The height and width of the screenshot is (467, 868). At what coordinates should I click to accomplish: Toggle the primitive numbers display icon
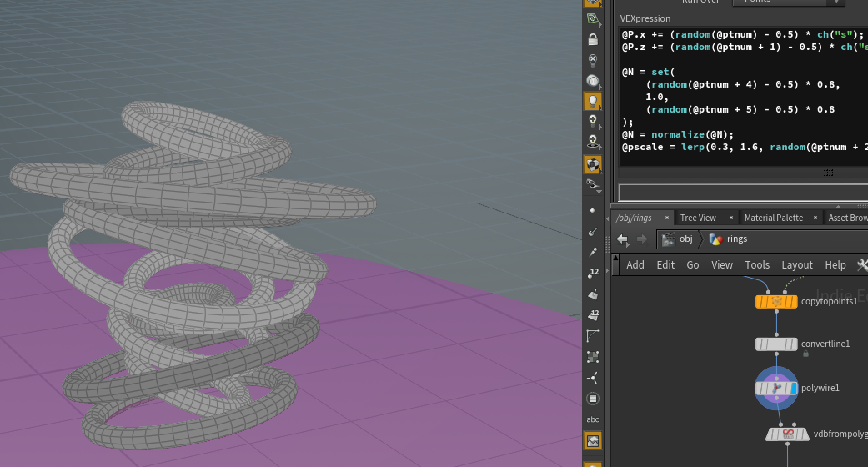point(592,314)
